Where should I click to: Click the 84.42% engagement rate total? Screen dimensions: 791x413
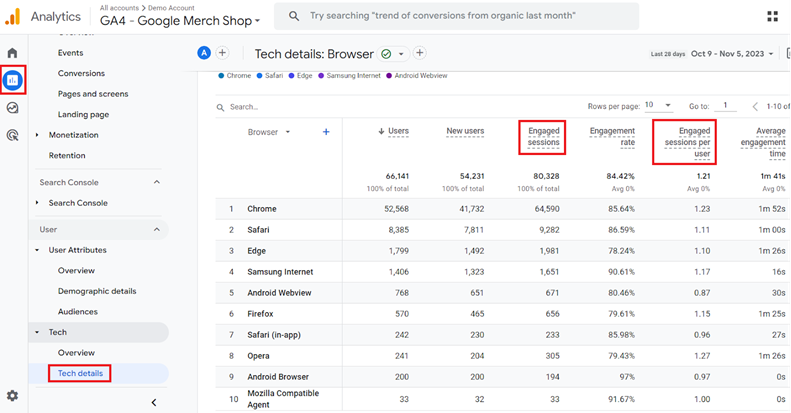(x=620, y=176)
